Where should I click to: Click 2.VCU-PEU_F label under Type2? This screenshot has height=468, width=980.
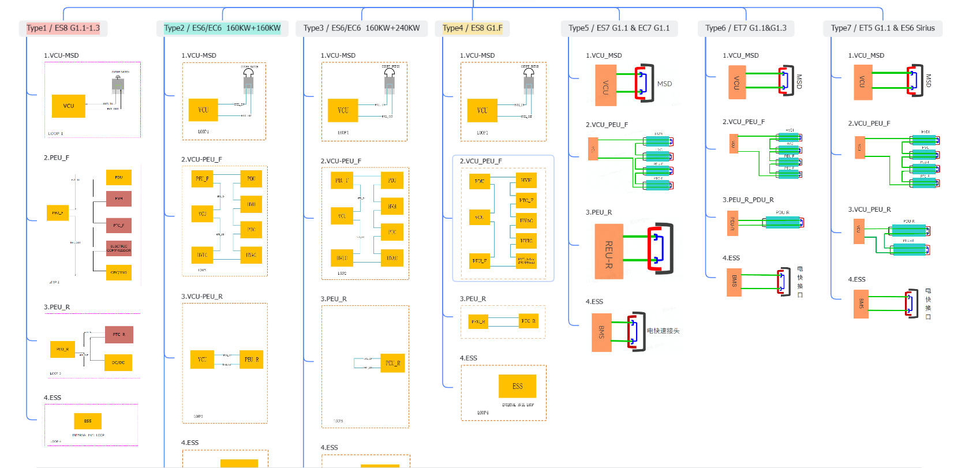(x=201, y=159)
